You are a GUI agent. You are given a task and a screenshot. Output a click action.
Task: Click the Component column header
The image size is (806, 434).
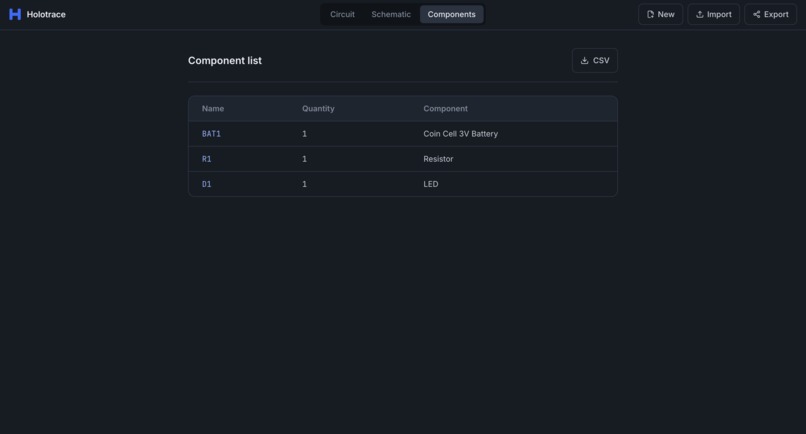point(446,108)
